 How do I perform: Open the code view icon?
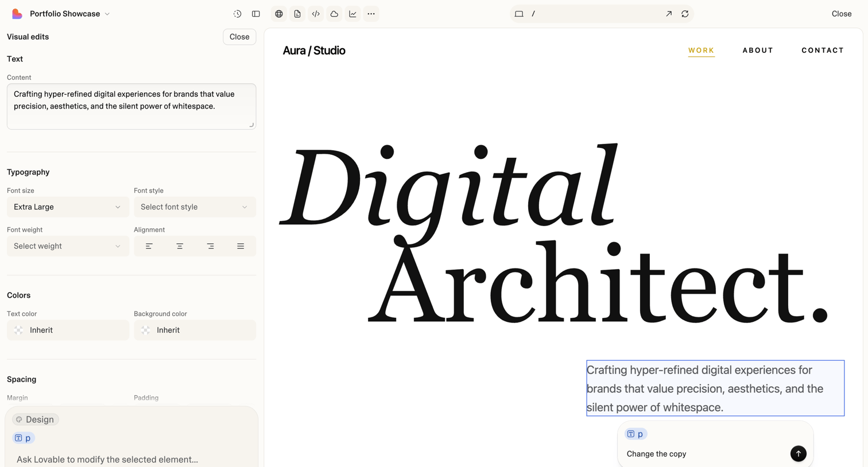(316, 14)
